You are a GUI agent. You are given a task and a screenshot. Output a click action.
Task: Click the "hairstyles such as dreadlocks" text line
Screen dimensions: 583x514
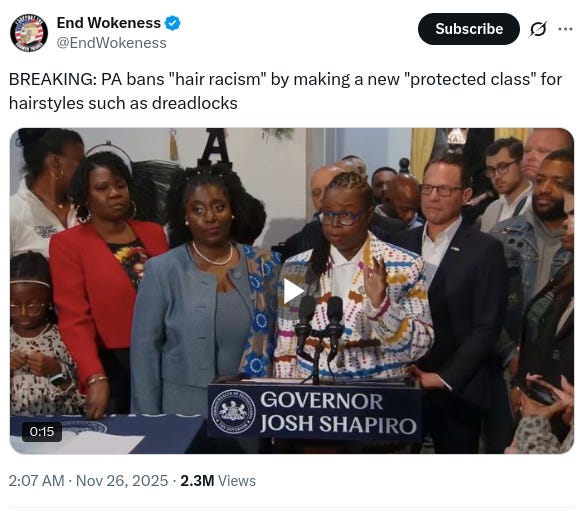point(123,103)
